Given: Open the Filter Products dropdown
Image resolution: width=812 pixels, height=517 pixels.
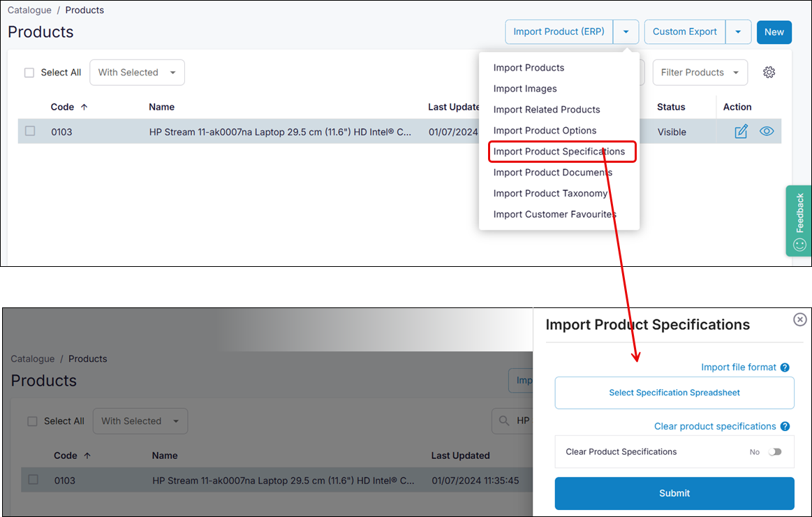Looking at the screenshot, I should coord(700,72).
